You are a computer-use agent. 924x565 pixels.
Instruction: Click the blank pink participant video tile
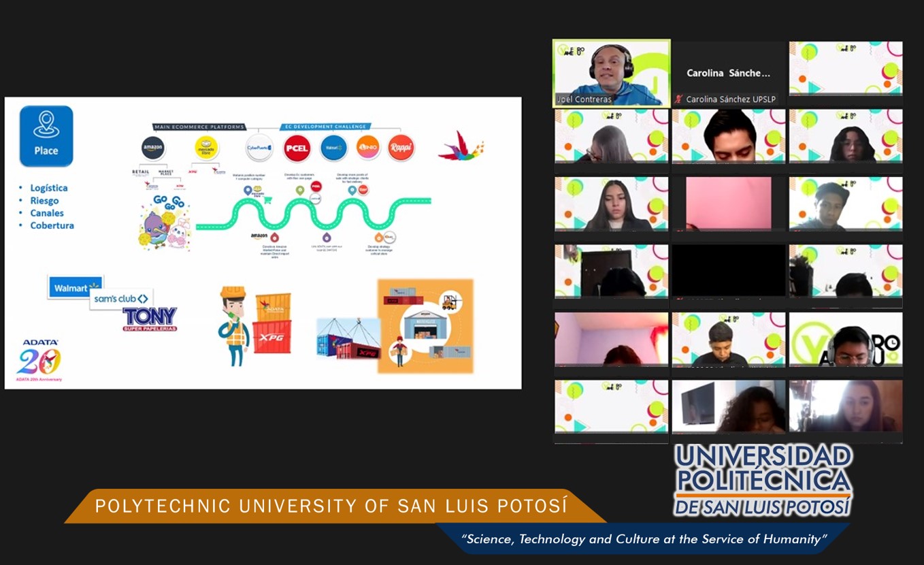(x=729, y=204)
